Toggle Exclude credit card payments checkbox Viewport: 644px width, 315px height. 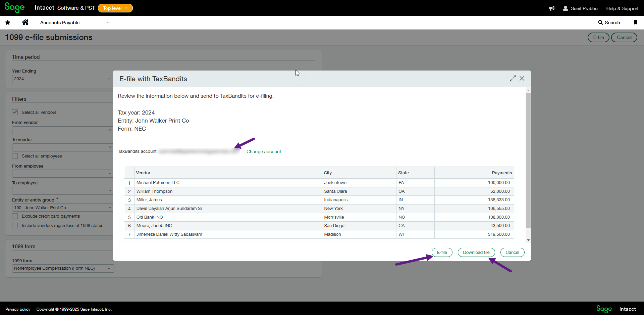[15, 216]
